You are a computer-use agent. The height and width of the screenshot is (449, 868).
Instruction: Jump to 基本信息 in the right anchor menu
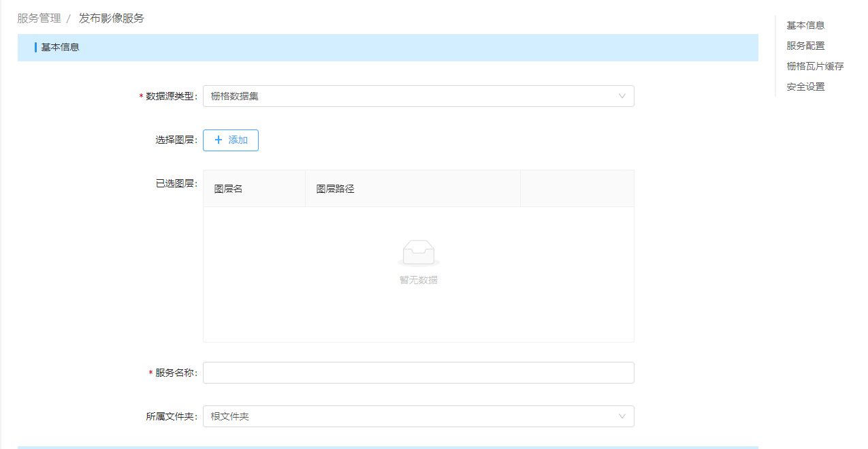coord(805,25)
